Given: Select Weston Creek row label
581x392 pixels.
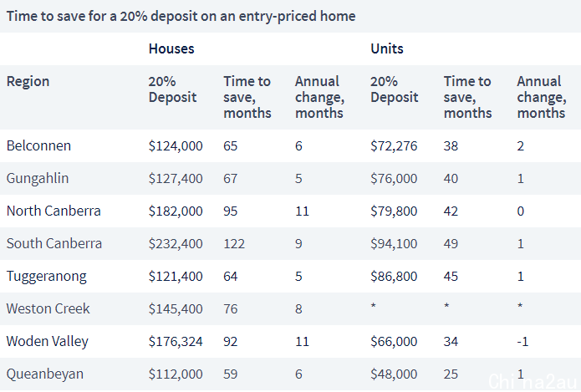Looking at the screenshot, I should pos(48,308).
